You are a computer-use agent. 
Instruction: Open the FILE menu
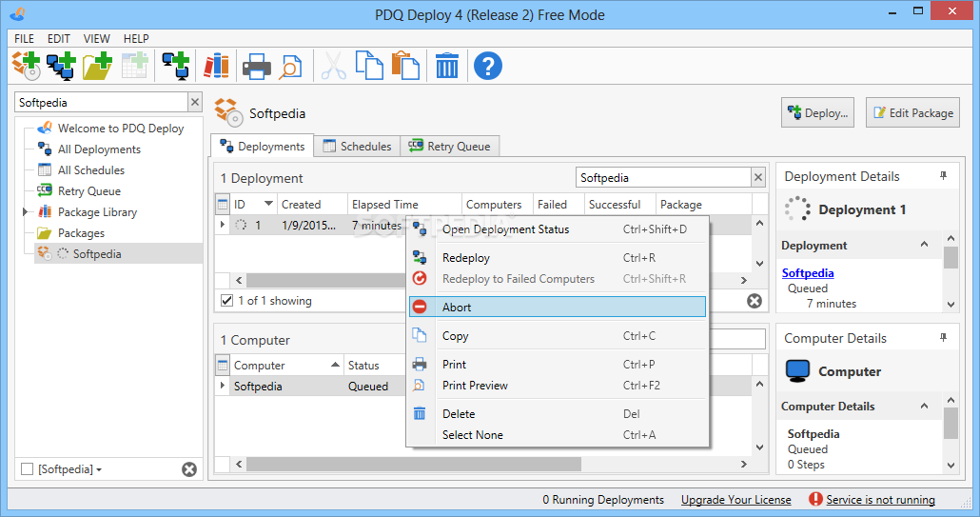[x=25, y=39]
